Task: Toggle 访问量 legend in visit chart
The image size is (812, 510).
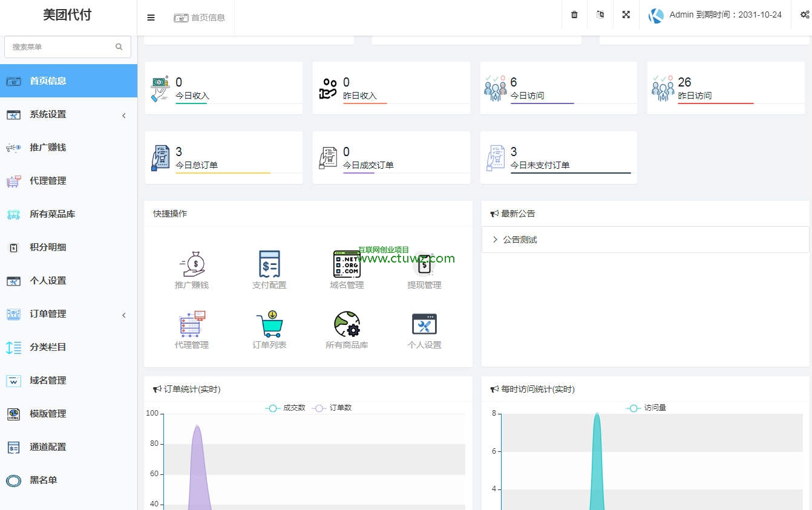Action: [646, 408]
